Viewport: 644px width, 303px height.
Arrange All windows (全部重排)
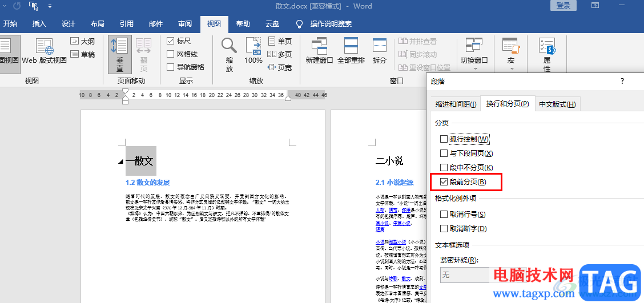click(351, 50)
